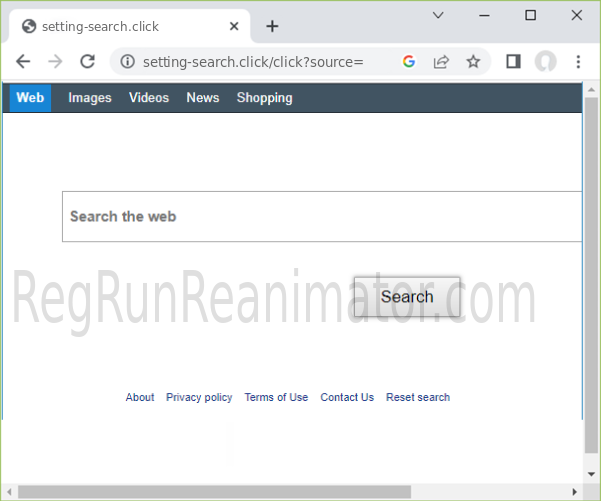
Task: Bookmark this page with the star icon
Action: pos(473,61)
